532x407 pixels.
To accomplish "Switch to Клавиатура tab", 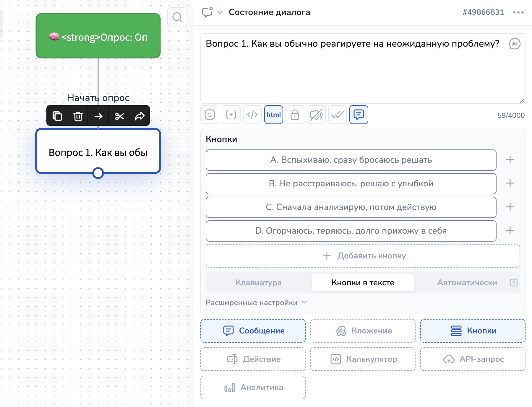I will coord(259,283).
